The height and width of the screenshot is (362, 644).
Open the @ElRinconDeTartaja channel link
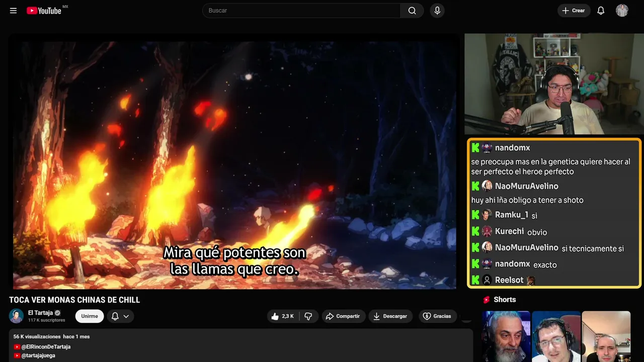coord(46,347)
